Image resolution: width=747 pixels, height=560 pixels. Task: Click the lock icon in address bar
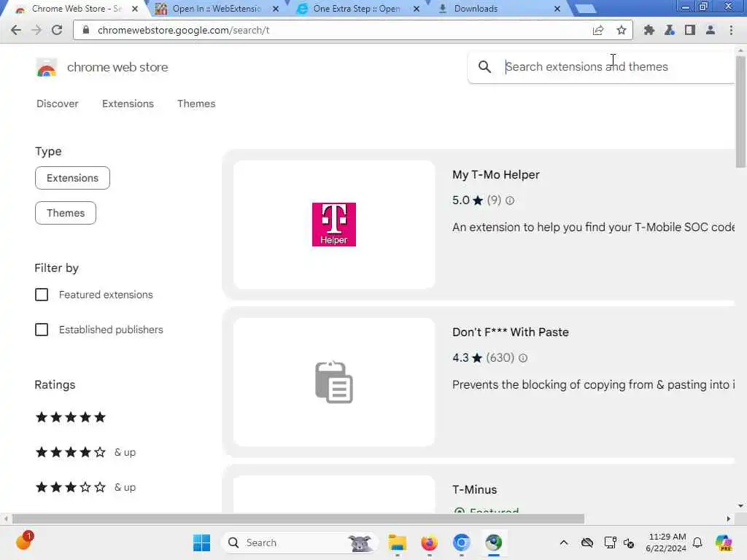point(86,30)
